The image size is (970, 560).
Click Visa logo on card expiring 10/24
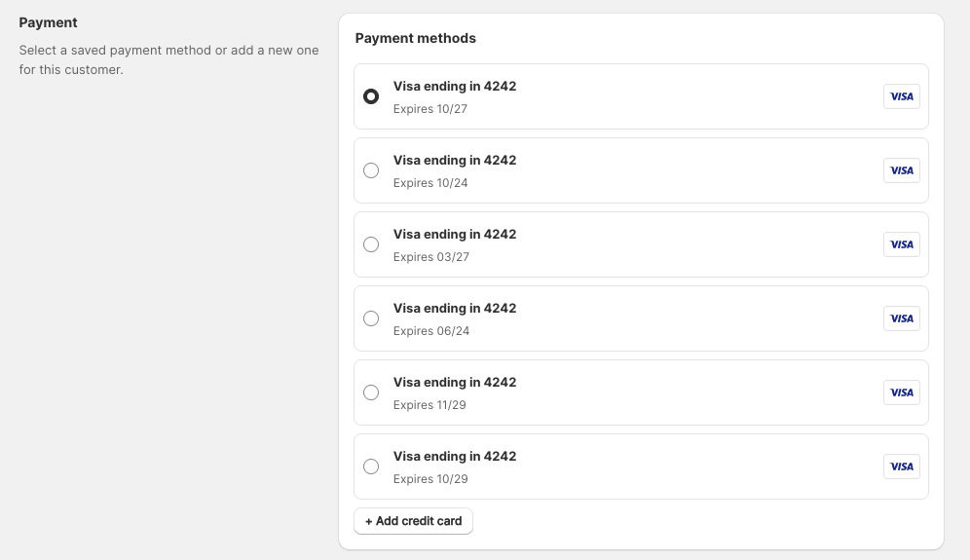[x=901, y=170]
